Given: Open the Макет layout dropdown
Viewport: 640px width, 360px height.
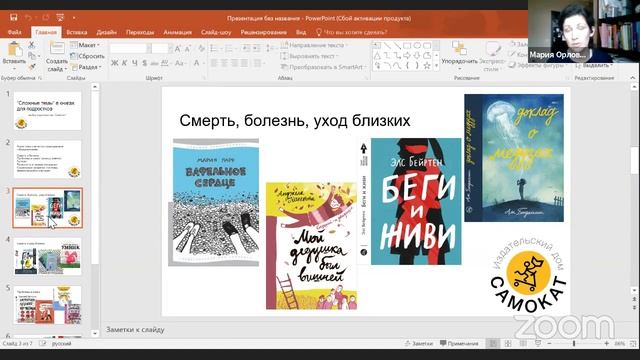Looking at the screenshot, I should coord(85,45).
